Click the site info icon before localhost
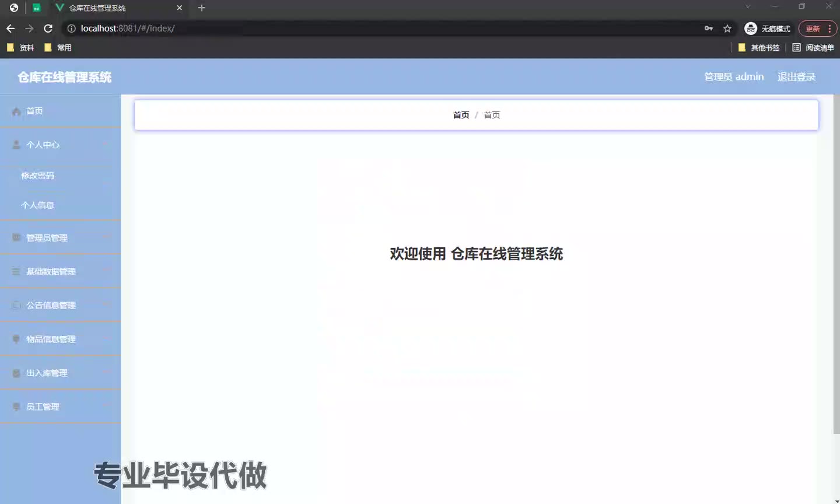 click(x=71, y=28)
